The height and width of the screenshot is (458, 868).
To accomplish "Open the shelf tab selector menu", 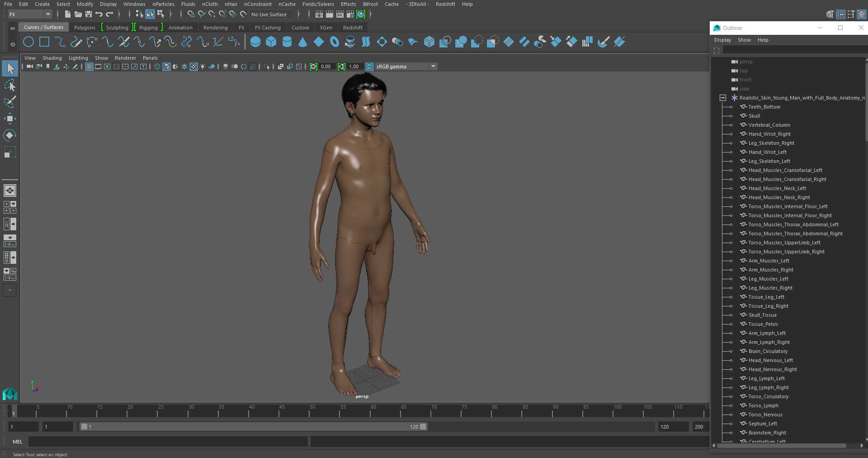I will tap(13, 28).
